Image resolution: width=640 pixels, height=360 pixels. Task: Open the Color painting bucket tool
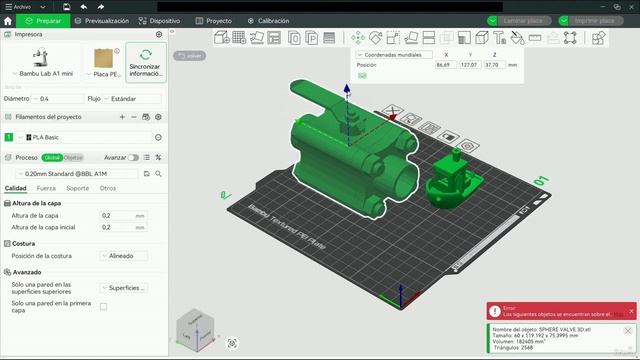coord(518,38)
